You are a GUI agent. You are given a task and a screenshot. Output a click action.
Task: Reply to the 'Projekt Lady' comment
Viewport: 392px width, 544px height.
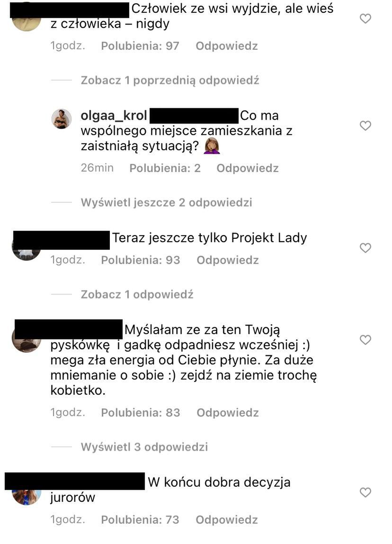click(x=228, y=260)
